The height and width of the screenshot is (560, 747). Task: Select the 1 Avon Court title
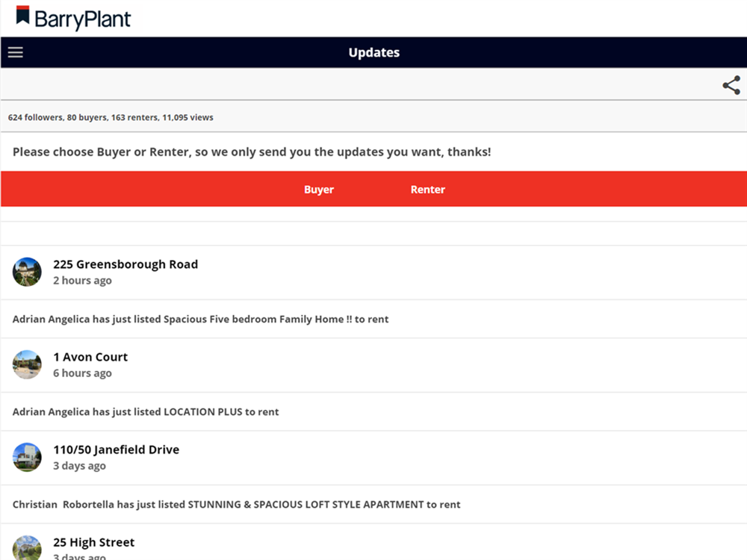tap(90, 357)
